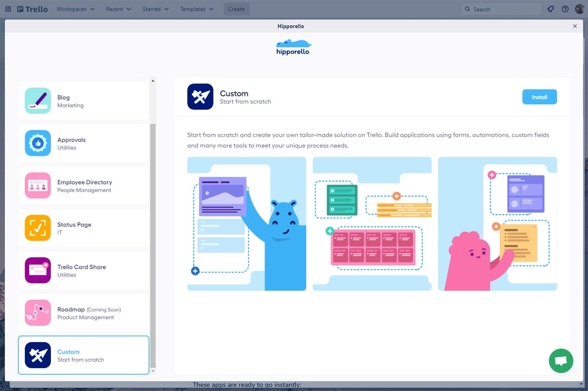Select Custom rocket icon in list
Viewport: 588px width, 391px height.
[38, 355]
